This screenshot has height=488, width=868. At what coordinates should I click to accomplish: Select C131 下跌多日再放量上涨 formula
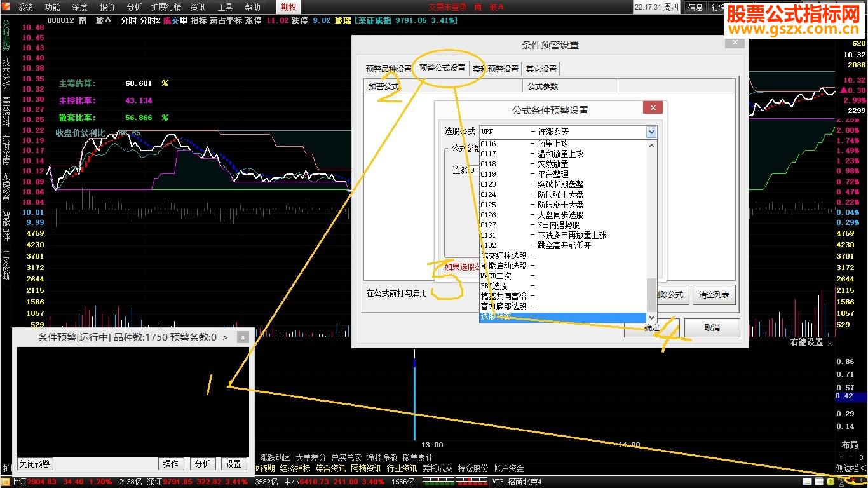562,235
